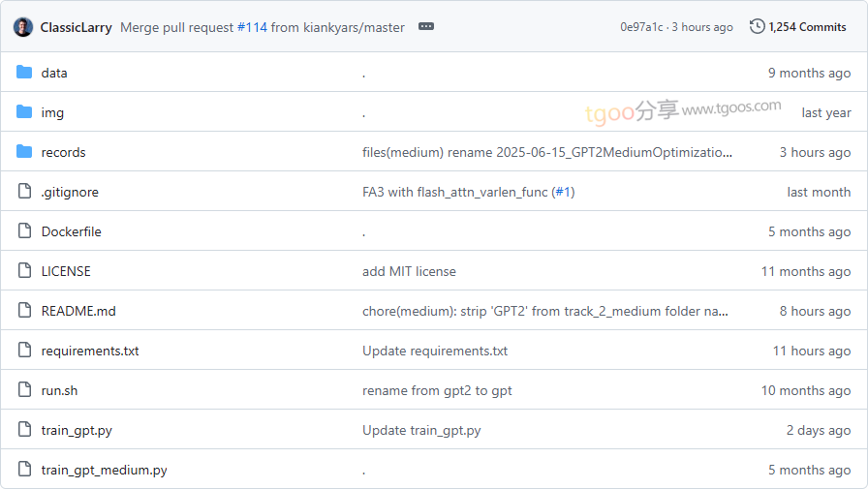Click the Dockerfile file icon
Screen dimensions: 868x489
click(24, 231)
